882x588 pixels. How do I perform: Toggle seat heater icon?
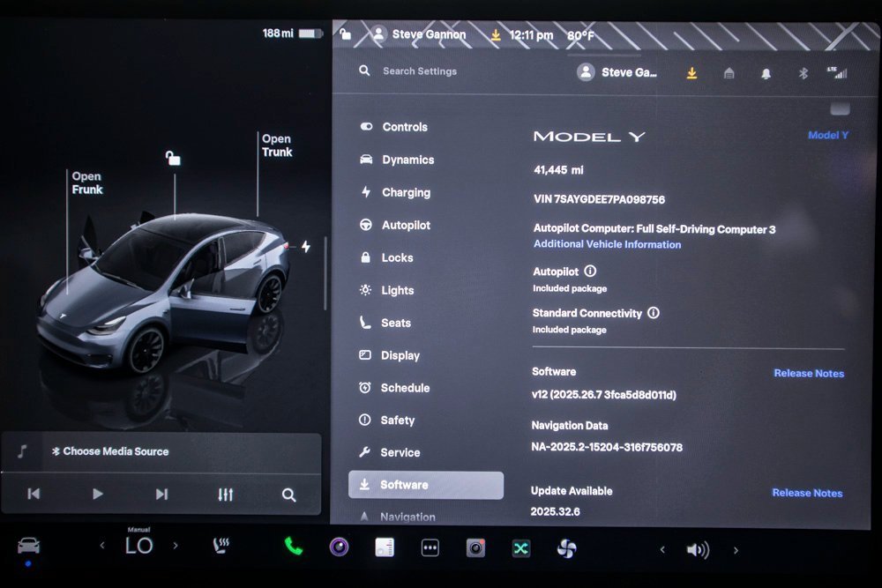click(x=220, y=546)
